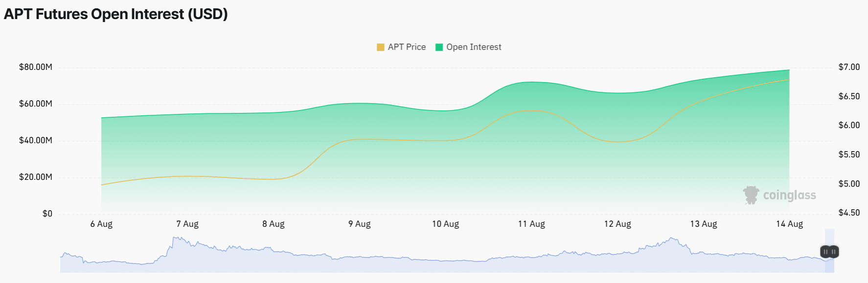Click the $5.50 right axis label
Viewport: 868px width, 283px height.
pyautogui.click(x=849, y=154)
